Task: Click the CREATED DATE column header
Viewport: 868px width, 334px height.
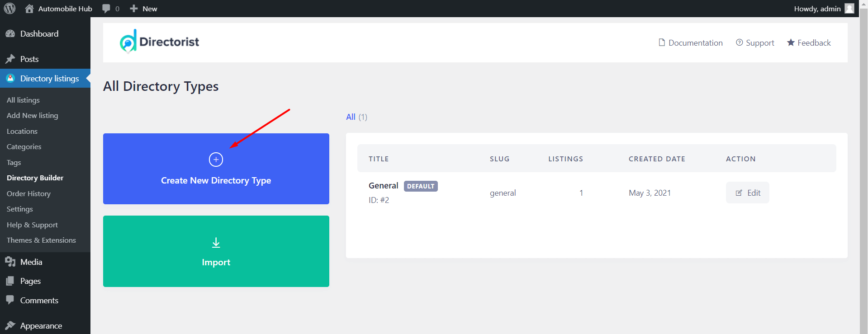Action: [x=657, y=159]
